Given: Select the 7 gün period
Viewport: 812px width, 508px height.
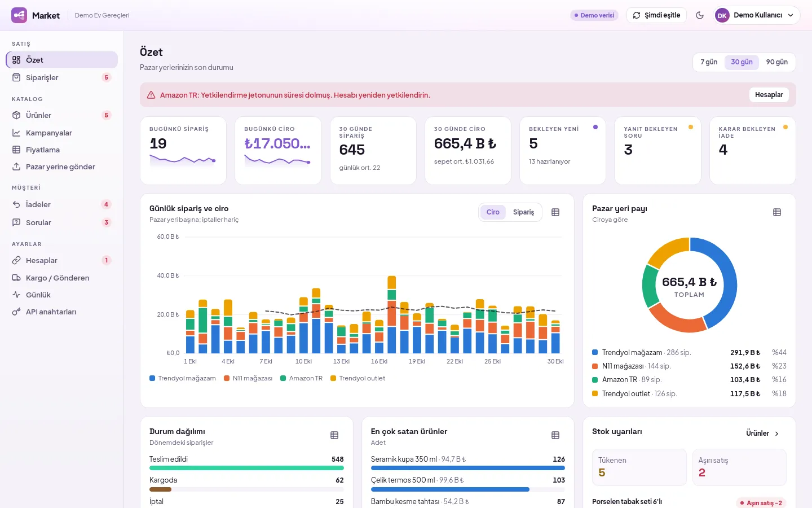Looking at the screenshot, I should coord(709,62).
